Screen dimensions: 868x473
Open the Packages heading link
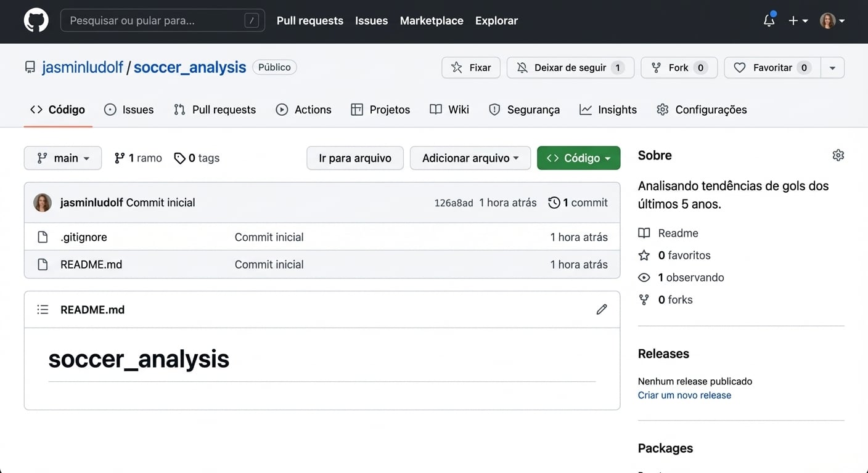click(665, 448)
